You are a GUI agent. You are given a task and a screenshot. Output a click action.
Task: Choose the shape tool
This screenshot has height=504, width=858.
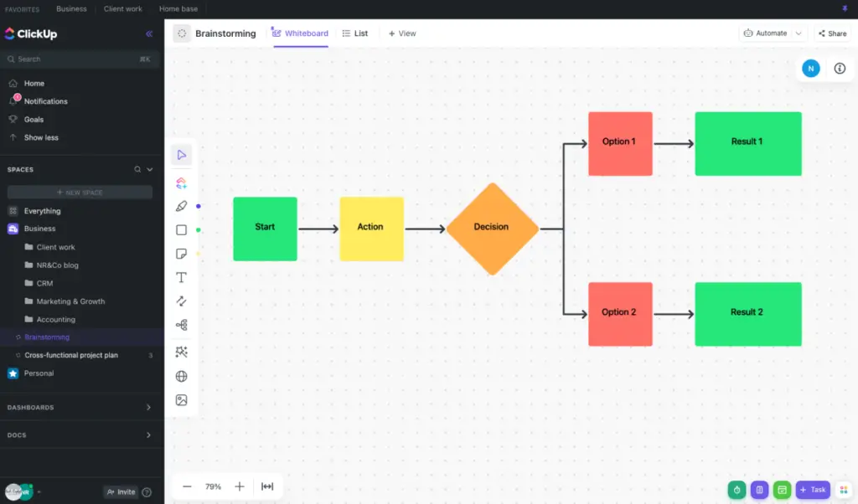click(x=181, y=229)
